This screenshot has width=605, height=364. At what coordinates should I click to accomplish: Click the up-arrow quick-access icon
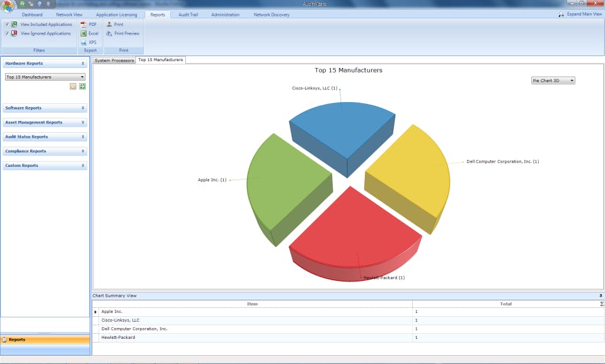pos(49,4)
